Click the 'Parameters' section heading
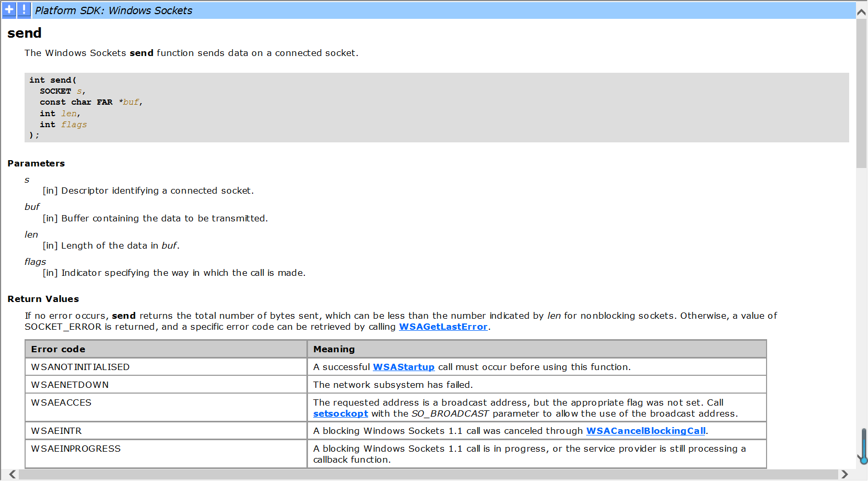Screen dimensions: 868x481 coord(36,163)
